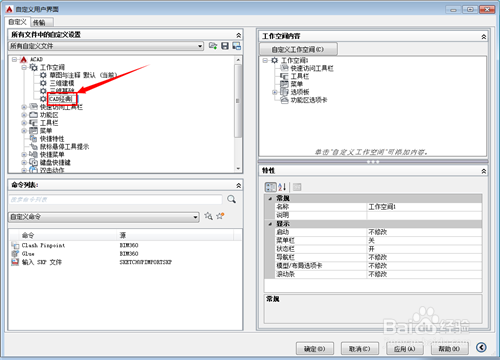Click the 功能区 folder icon in left tree
Screen dimensions: 500x360
click(x=33, y=115)
